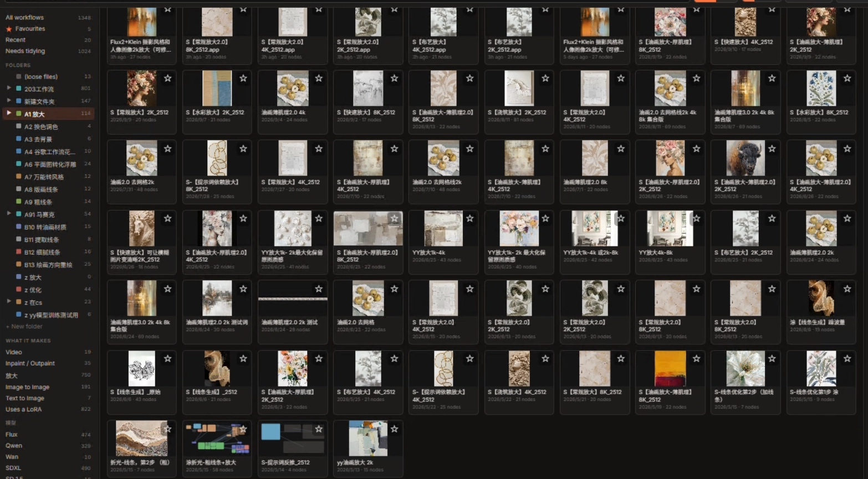
Task: Click orange color swatch of A7 万能转风格
Action: point(19,177)
